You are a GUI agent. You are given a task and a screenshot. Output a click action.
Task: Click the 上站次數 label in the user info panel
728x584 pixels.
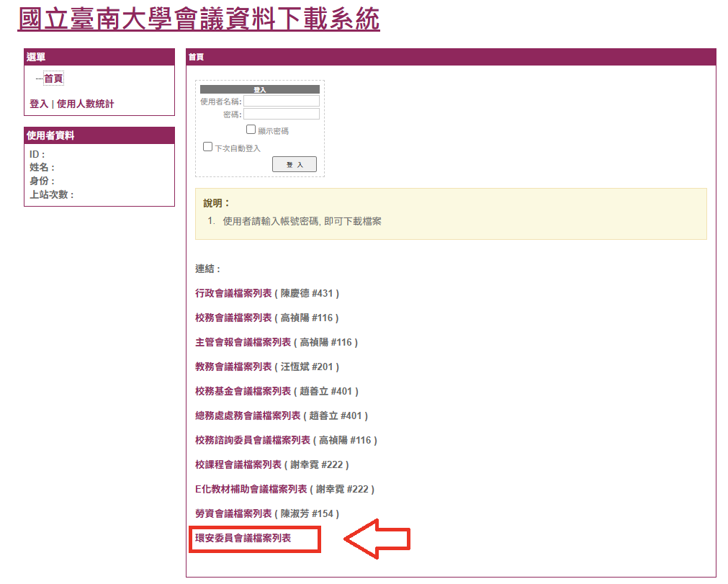[x=52, y=194]
